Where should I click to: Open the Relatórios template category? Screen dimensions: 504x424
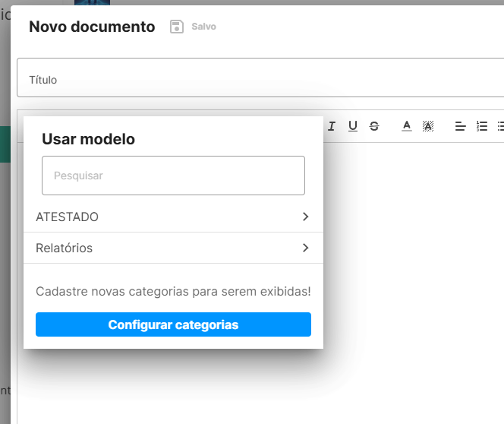(65, 248)
